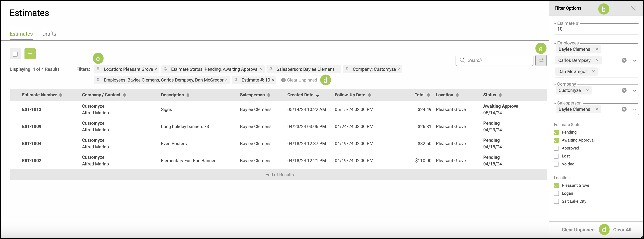Expand the Company dropdown arrow
Screen dimensions: 644x239
point(635,90)
